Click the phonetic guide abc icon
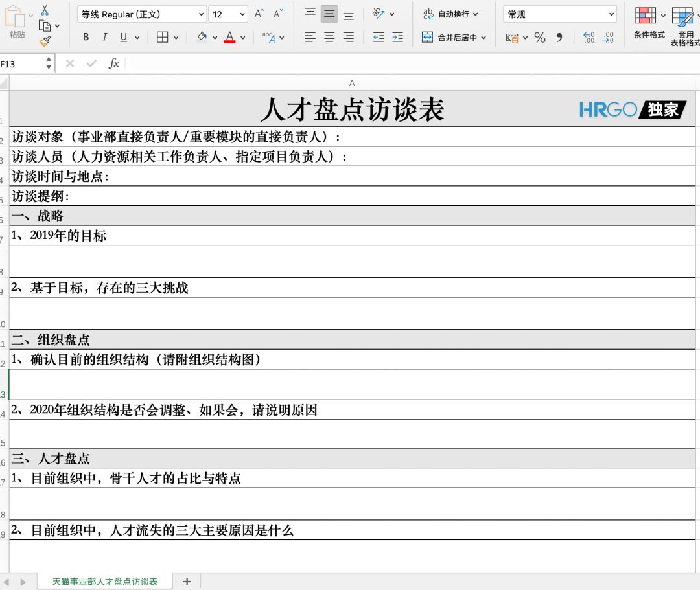700x590 pixels. coord(269,37)
